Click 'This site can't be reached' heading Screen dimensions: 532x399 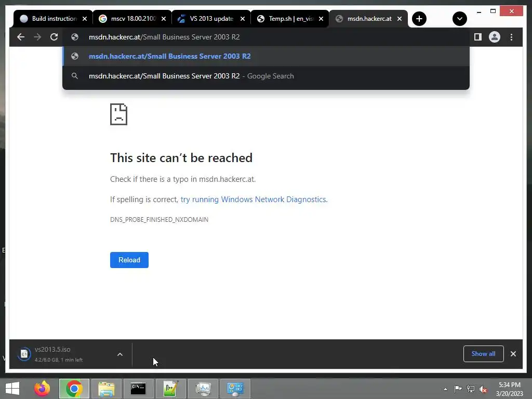click(x=181, y=158)
